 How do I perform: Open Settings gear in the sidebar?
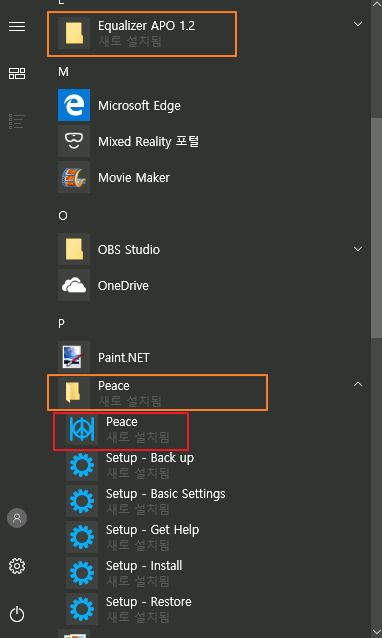click(17, 566)
